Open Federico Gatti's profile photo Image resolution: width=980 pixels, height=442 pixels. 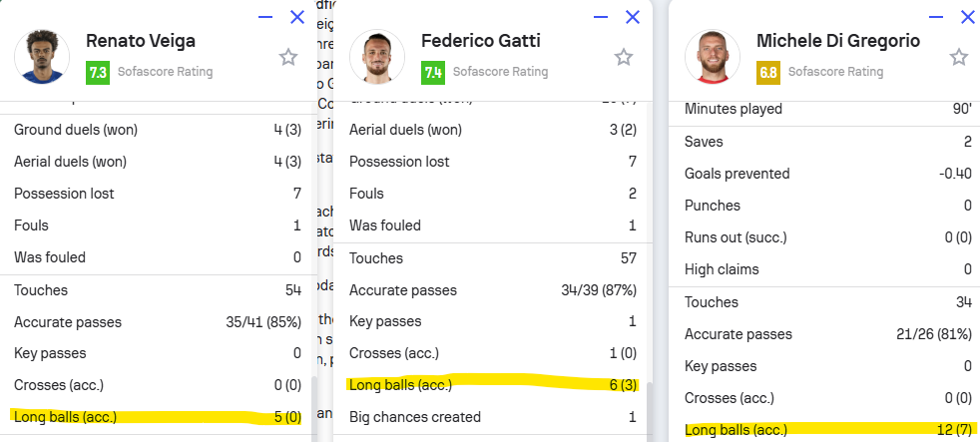377,56
